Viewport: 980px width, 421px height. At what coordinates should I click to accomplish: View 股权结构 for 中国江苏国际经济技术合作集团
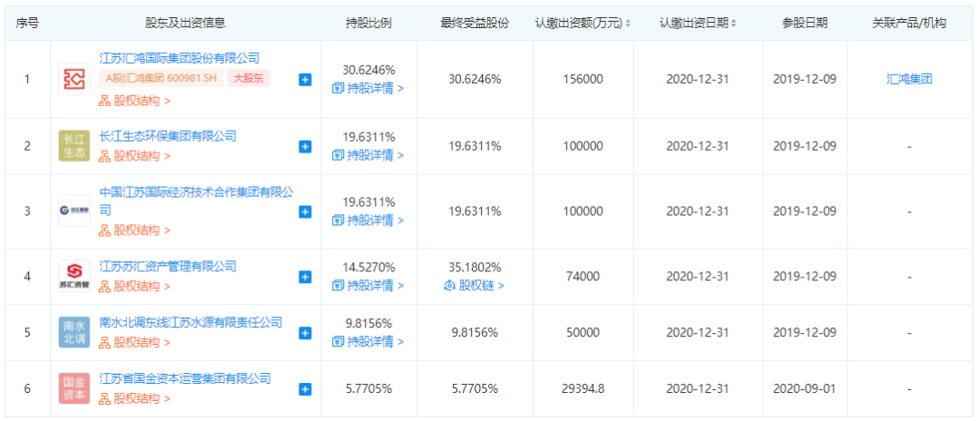pos(134,230)
